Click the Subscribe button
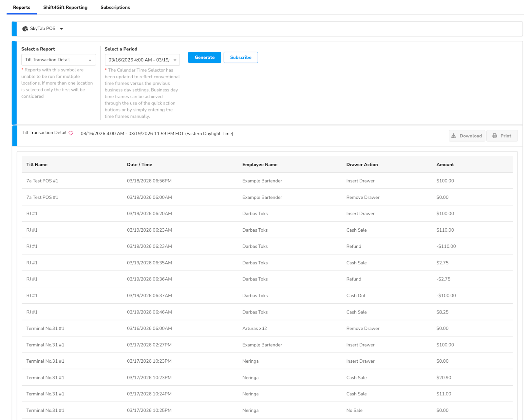Screen dimensions: 524x420 240,57
